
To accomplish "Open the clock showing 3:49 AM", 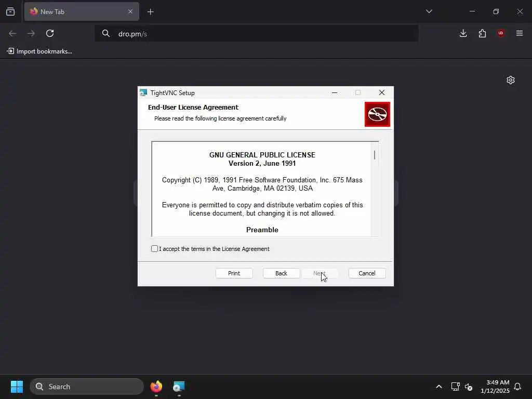I will click(495, 387).
